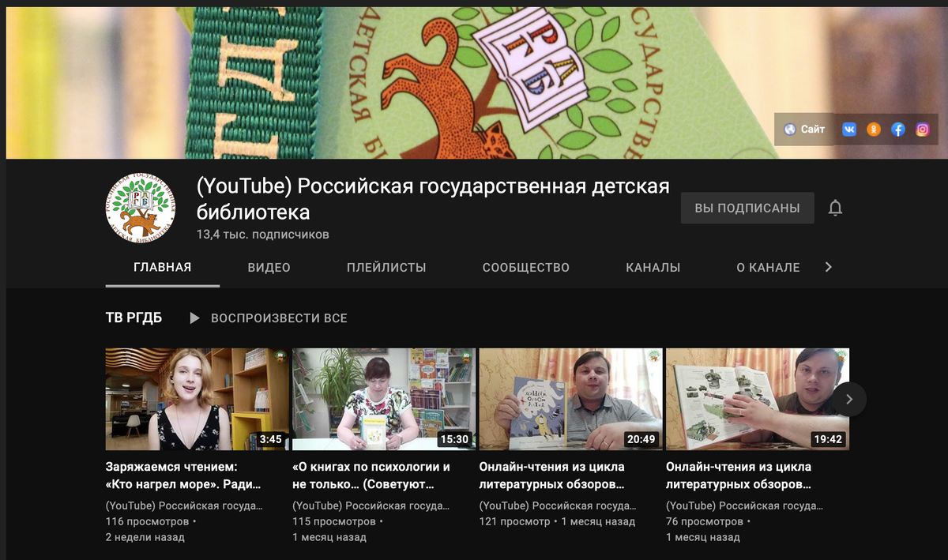
Task: Click the channel name under the 121 просмотр video
Action: [558, 506]
